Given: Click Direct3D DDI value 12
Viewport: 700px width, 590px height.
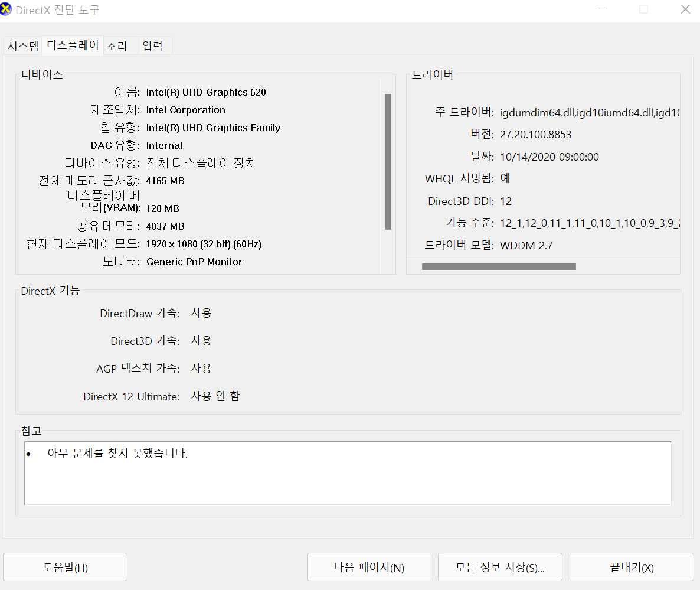Looking at the screenshot, I should [506, 201].
